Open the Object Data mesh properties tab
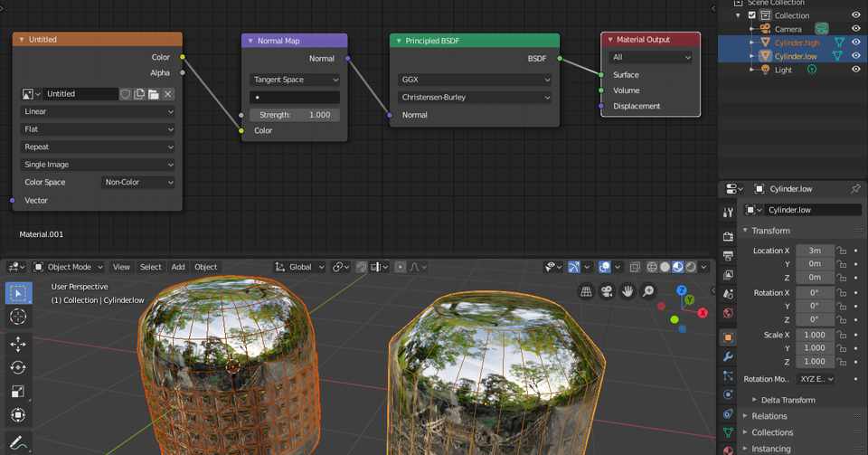868x455 pixels. point(728,433)
